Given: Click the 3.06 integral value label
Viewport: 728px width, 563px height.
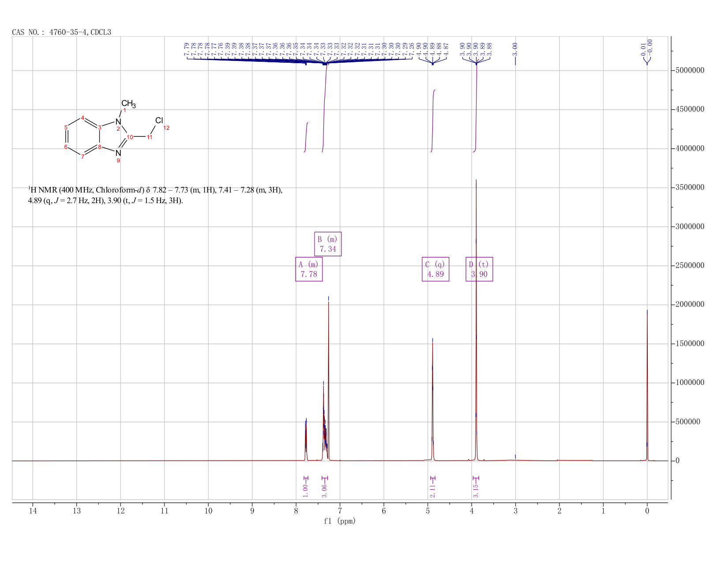Looking at the screenshot, I should 324,491.
